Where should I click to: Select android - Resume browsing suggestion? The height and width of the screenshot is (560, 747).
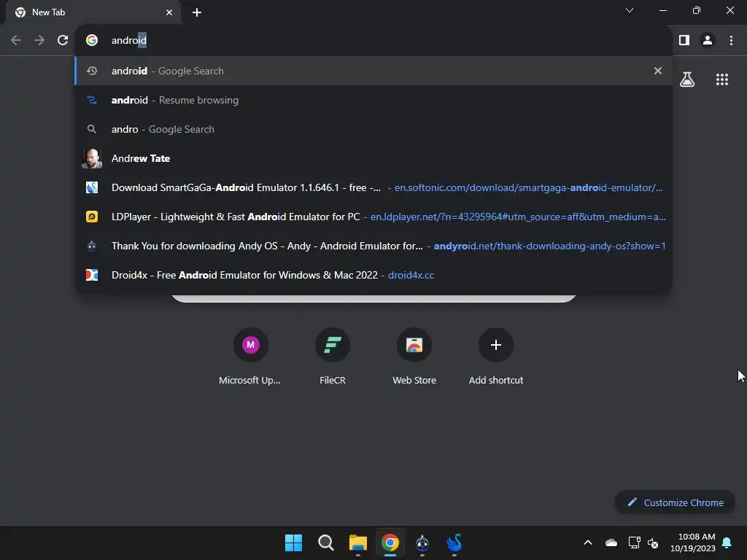tap(373, 100)
